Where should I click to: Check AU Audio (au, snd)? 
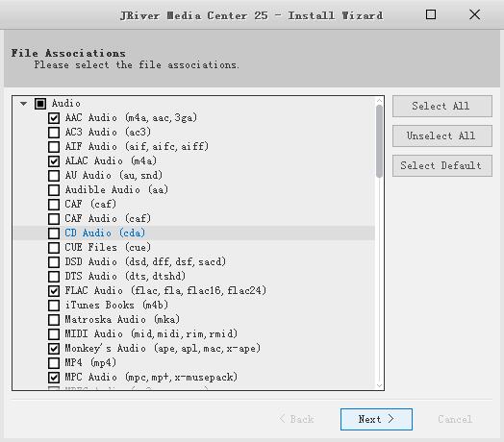(x=54, y=176)
